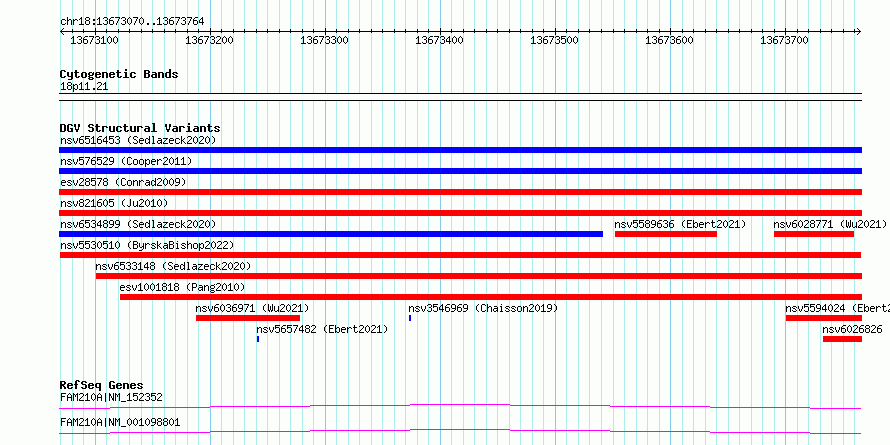
Task: Select the FAM210A NM_152352 magenta transcript line
Action: (460, 406)
